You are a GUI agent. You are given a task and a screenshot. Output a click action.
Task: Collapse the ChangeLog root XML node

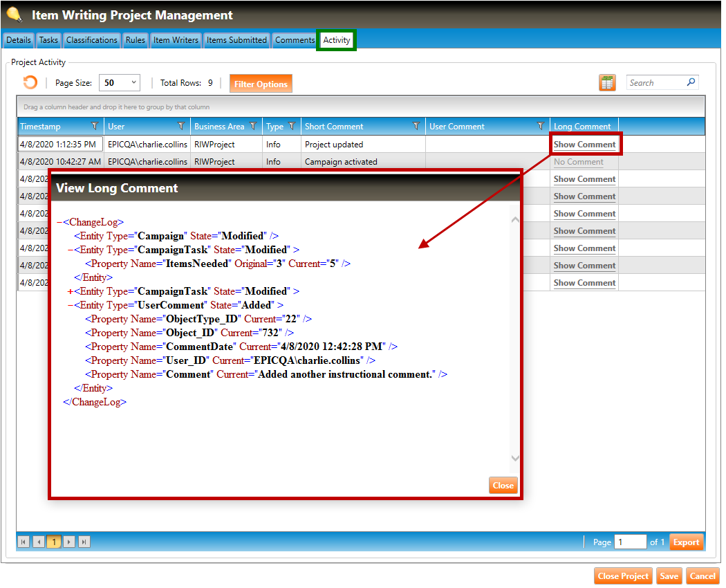[59, 222]
